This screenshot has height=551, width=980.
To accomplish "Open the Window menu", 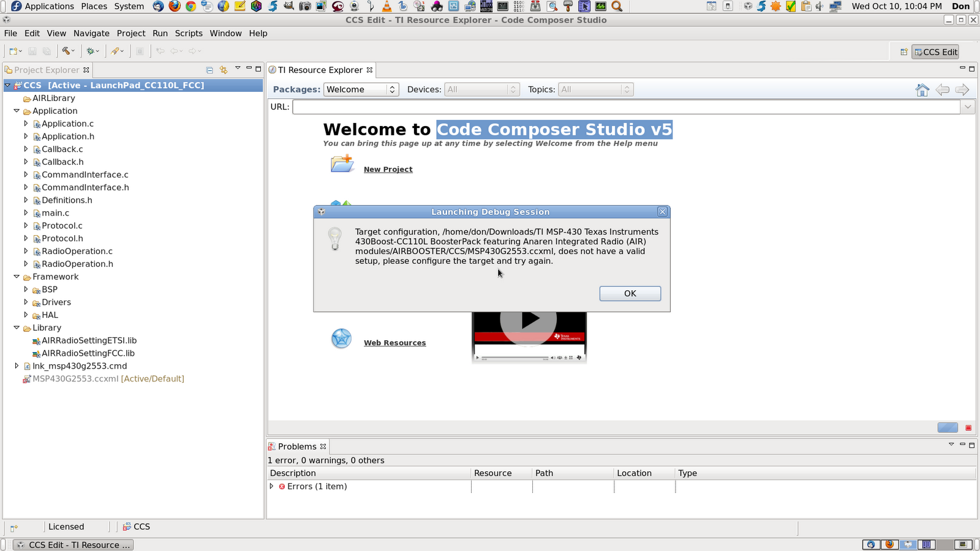I will [x=225, y=33].
